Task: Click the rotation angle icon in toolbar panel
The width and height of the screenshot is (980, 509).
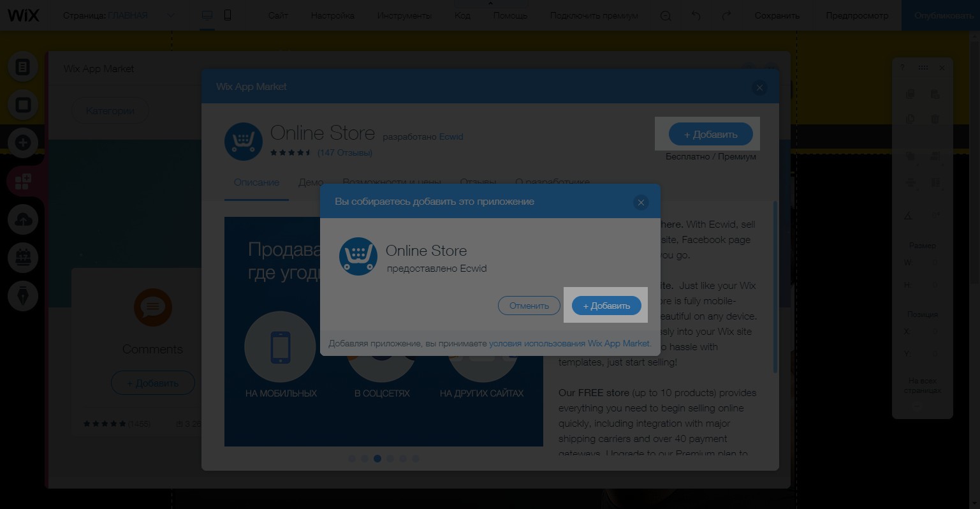Action: [909, 216]
